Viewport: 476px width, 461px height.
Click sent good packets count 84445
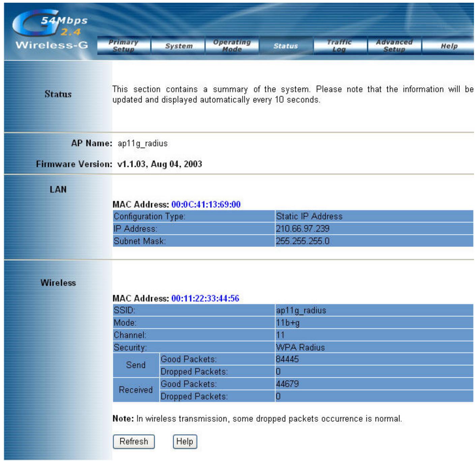374,359
